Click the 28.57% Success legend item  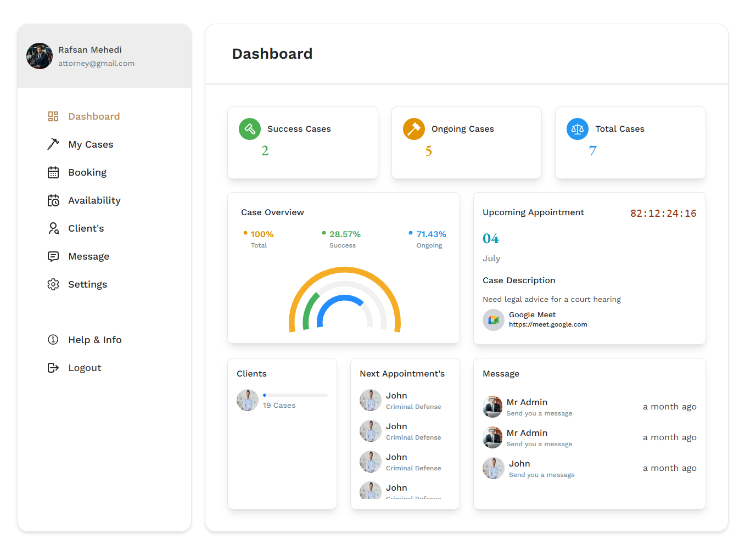(341, 239)
